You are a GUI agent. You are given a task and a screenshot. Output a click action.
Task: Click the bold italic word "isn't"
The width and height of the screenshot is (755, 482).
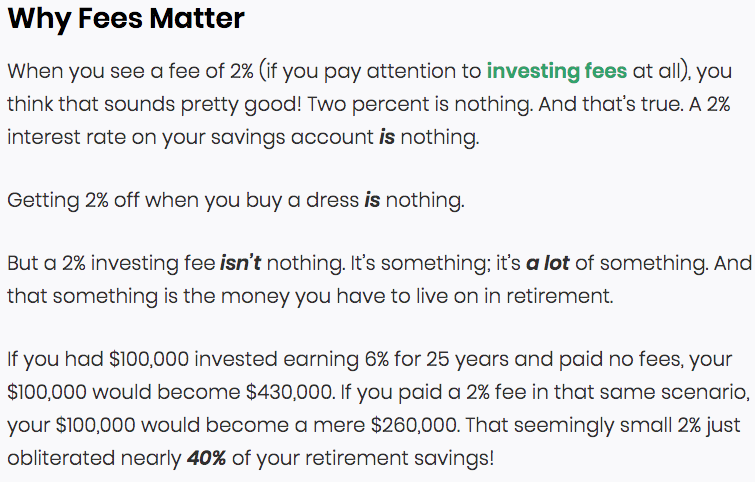pos(240,263)
